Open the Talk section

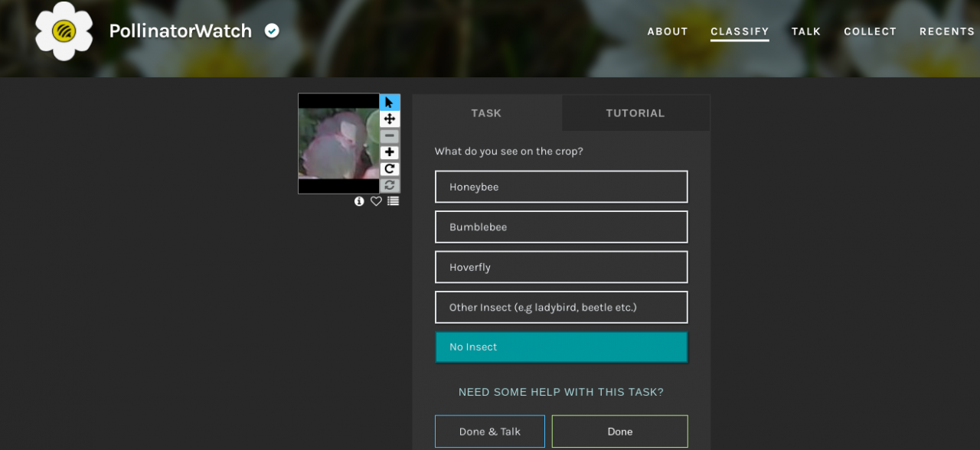pos(806,31)
